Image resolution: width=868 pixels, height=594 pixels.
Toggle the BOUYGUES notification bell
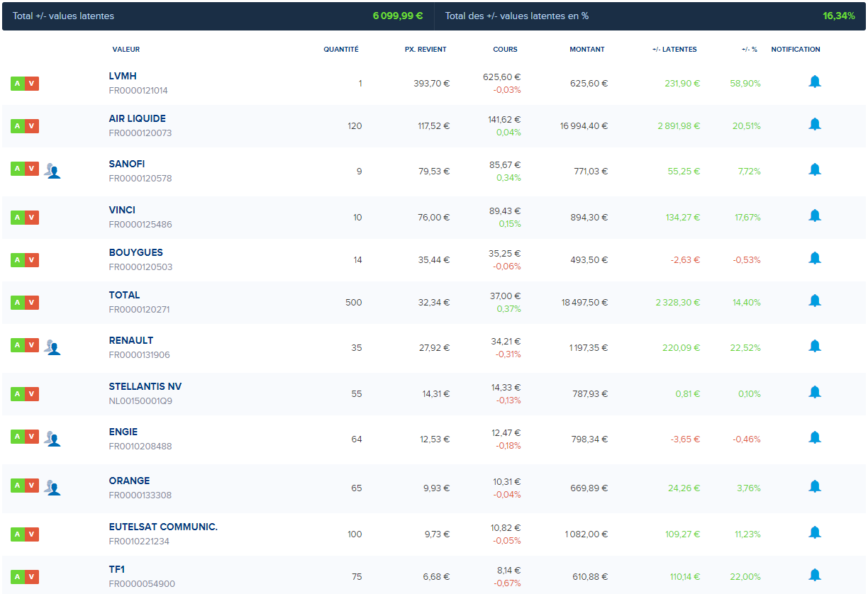click(815, 259)
